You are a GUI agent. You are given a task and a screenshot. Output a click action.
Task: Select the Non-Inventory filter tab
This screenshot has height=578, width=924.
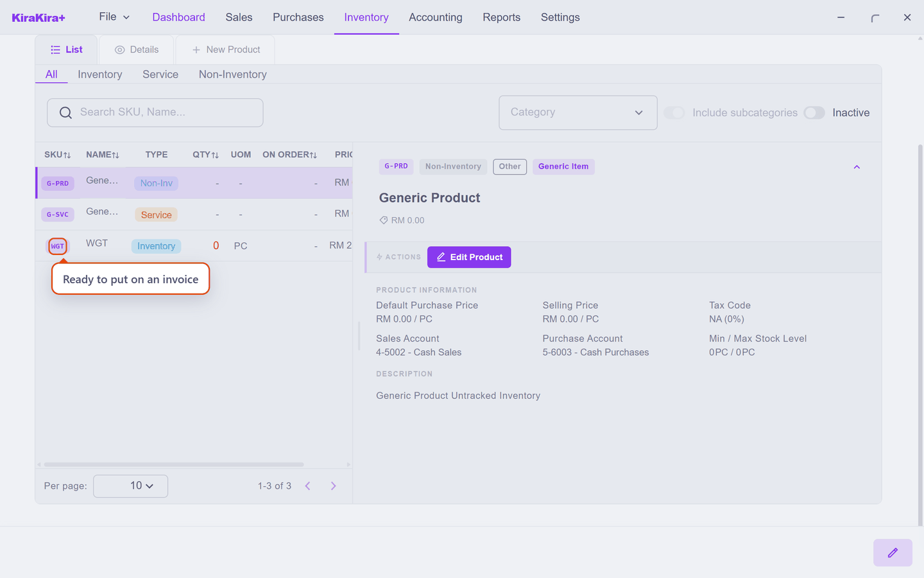pyautogui.click(x=233, y=74)
